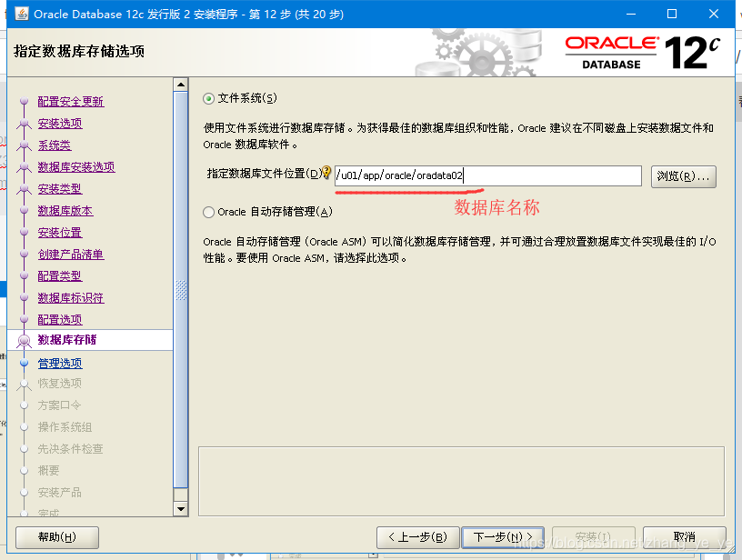Maximize the Oracle installer window

672,15
